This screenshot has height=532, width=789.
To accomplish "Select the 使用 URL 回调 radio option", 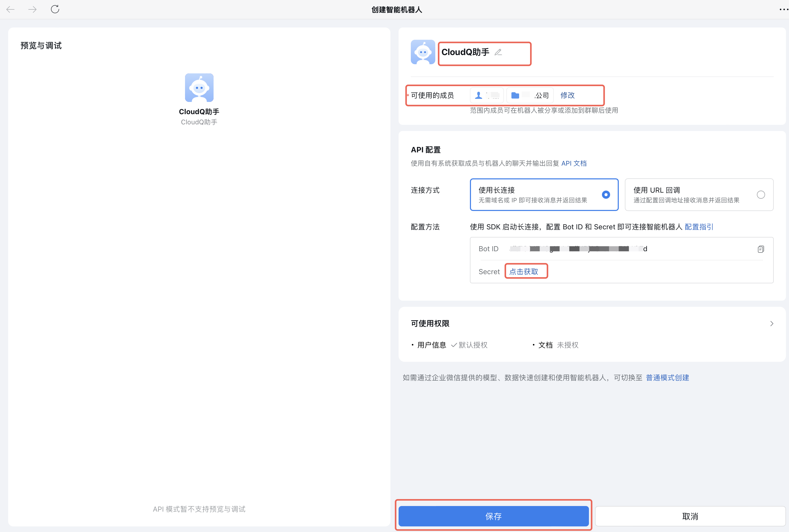I will pyautogui.click(x=760, y=195).
